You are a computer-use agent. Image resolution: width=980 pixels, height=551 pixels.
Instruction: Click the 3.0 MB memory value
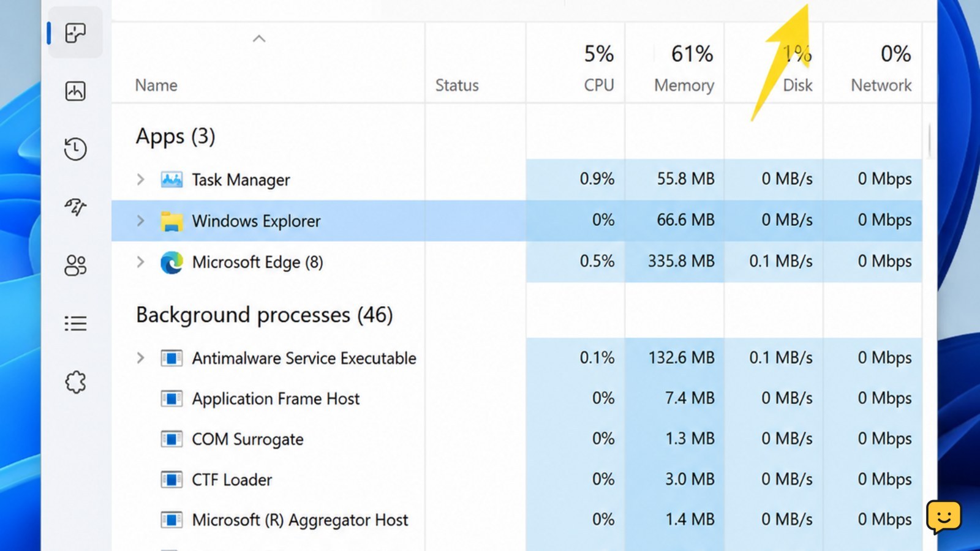coord(690,479)
